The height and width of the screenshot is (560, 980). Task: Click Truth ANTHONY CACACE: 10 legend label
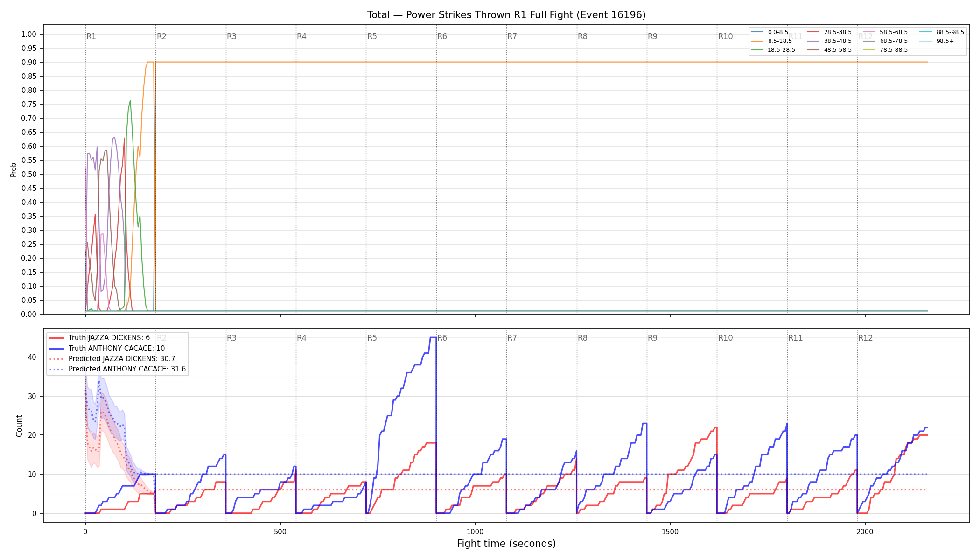pos(117,348)
